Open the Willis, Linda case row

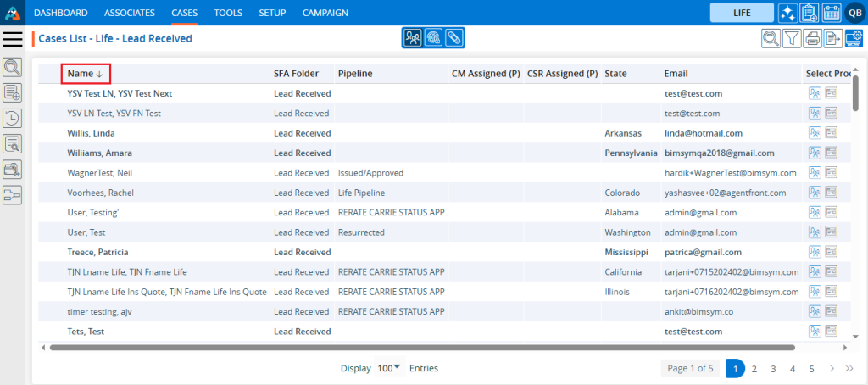92,133
